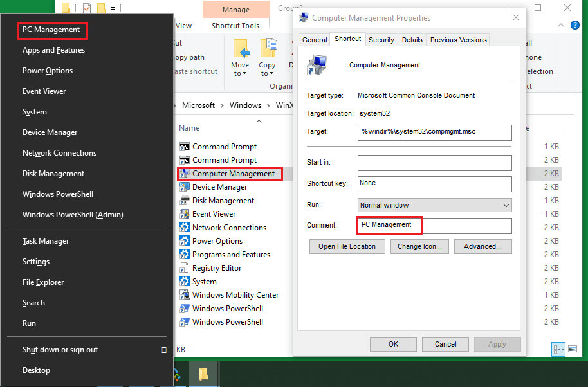Open the Run dropdown showing Normal window

tap(435, 205)
